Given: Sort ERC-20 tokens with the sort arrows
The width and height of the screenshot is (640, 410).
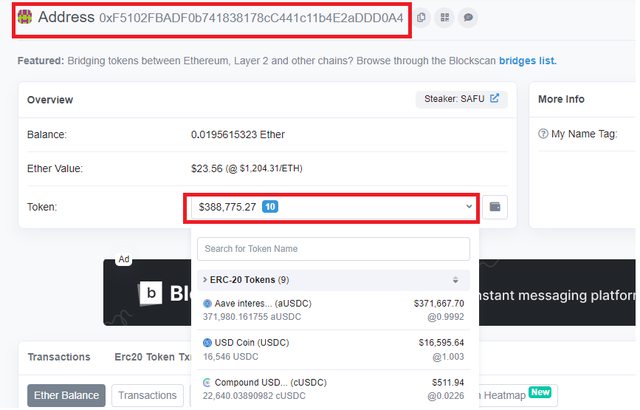Looking at the screenshot, I should [x=455, y=280].
